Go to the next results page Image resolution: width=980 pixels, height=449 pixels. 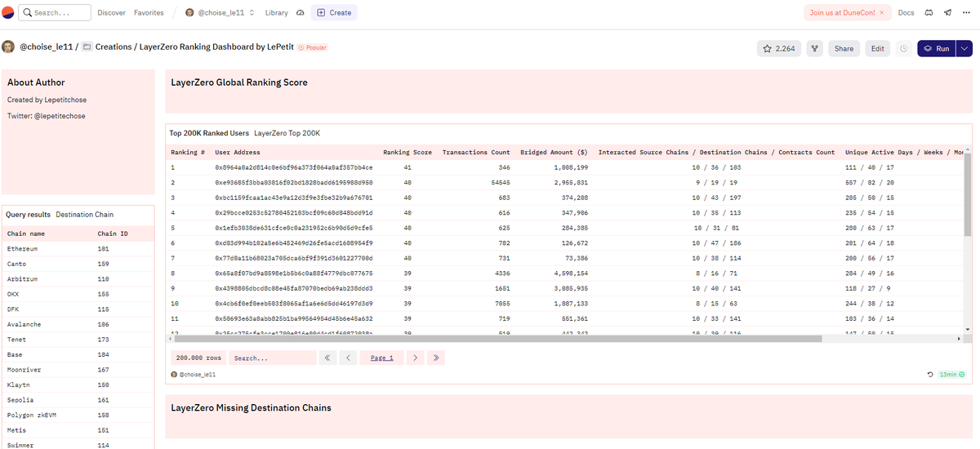[415, 358]
